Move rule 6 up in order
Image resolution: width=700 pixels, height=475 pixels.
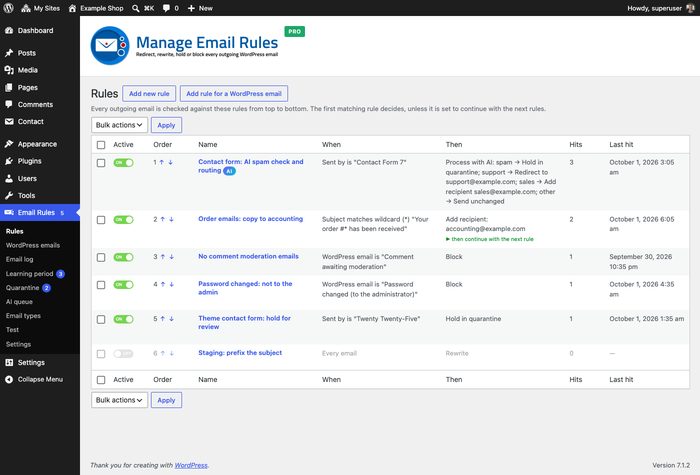[x=162, y=354]
